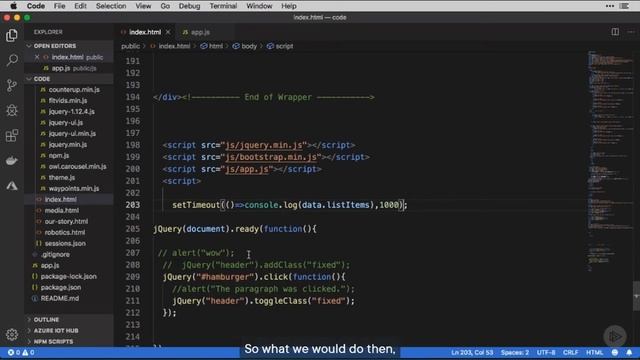The image size is (640, 360).
Task: Open the Debug menu
Action: [x=189, y=6]
